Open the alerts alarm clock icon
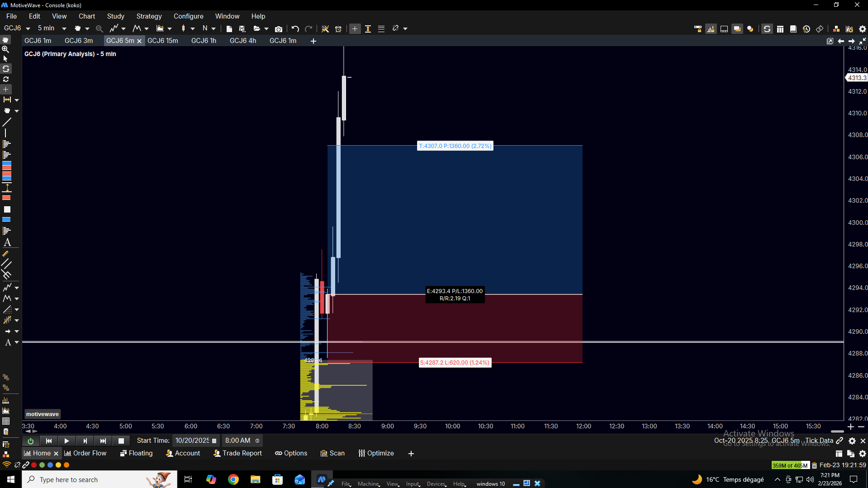Viewport: 868px width, 488px height. [x=338, y=29]
